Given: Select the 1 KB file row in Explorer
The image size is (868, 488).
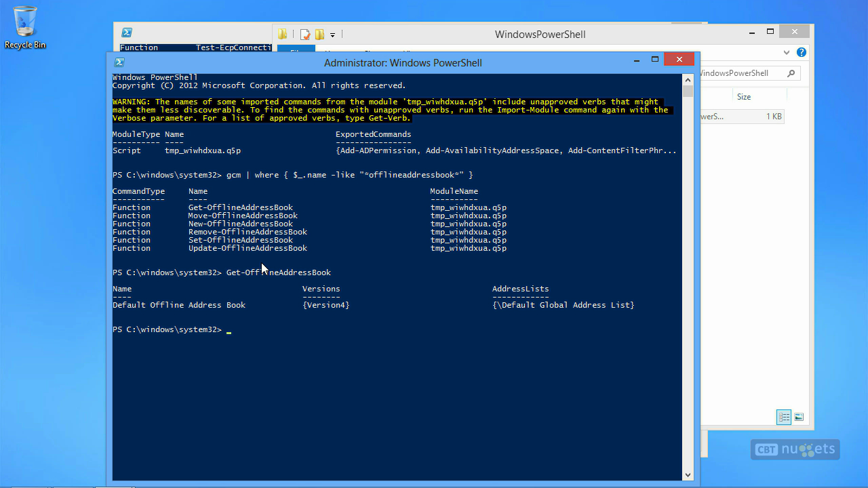Looking at the screenshot, I should click(742, 117).
